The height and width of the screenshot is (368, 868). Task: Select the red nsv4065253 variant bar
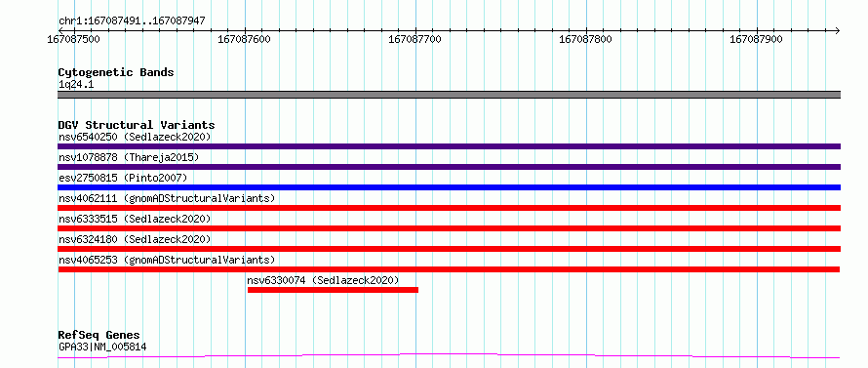(x=449, y=269)
